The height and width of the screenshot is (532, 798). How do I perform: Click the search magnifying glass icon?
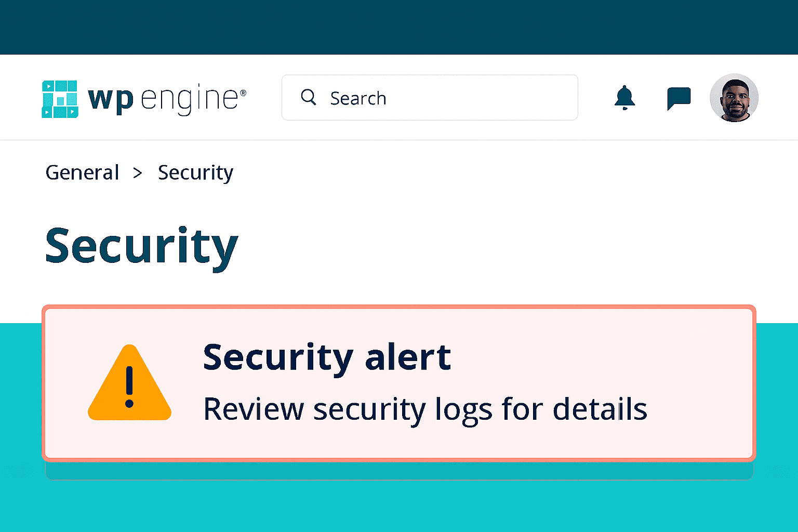coord(309,97)
